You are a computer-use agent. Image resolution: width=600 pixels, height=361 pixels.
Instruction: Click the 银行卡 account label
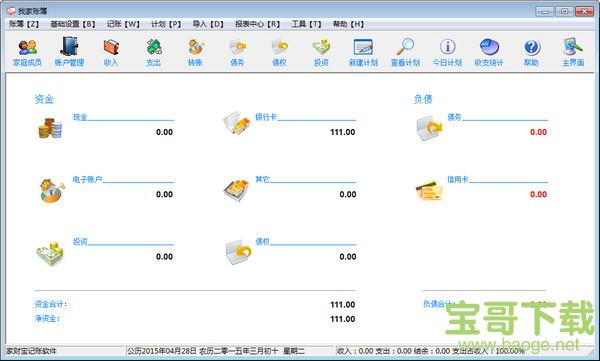[x=266, y=117]
